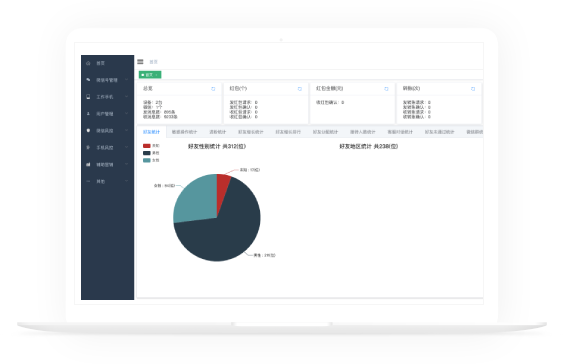Click the phone icon of 工作手机
Screen dimensions: 563x364
coord(88,97)
